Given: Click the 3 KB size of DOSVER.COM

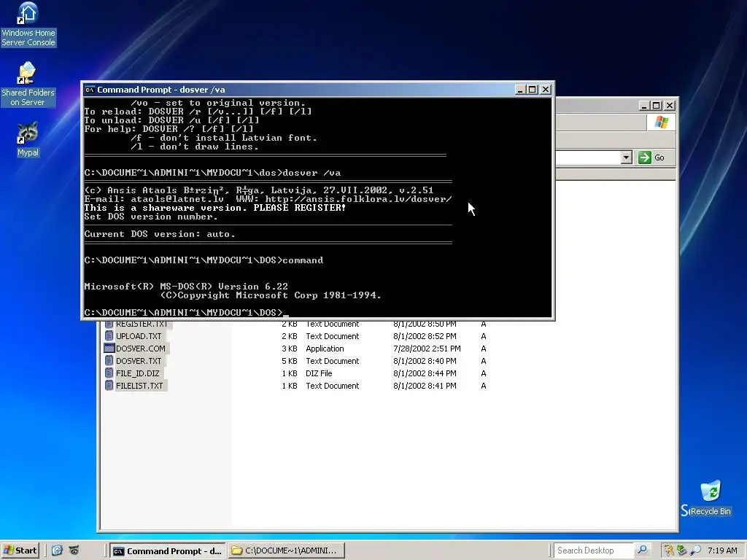Looking at the screenshot, I should 289,349.
